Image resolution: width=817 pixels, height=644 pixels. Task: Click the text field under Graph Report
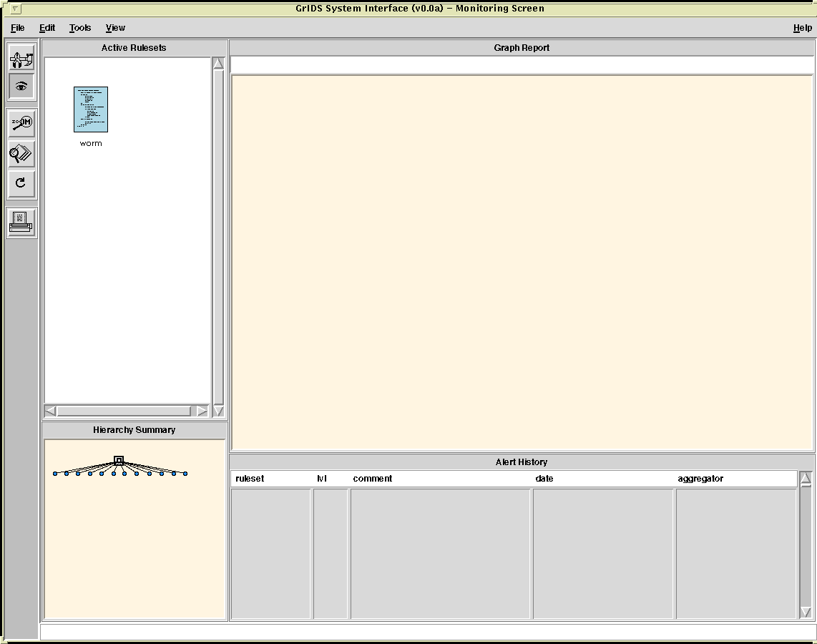point(522,65)
